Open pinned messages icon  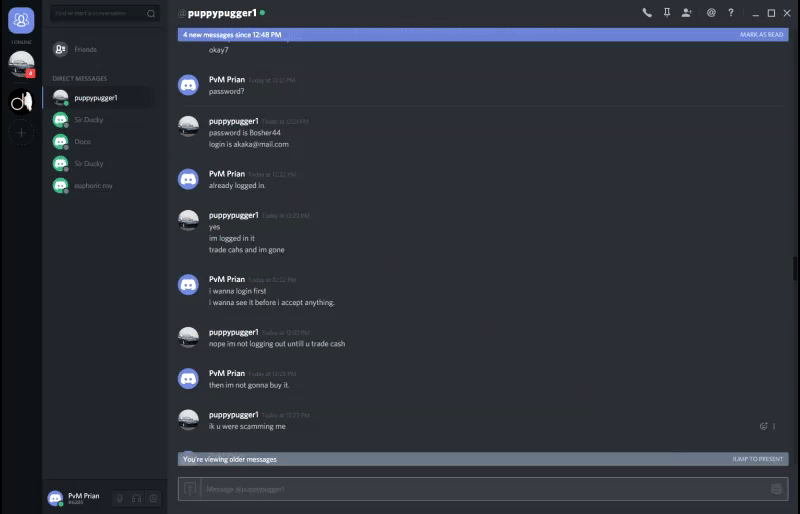tap(667, 13)
